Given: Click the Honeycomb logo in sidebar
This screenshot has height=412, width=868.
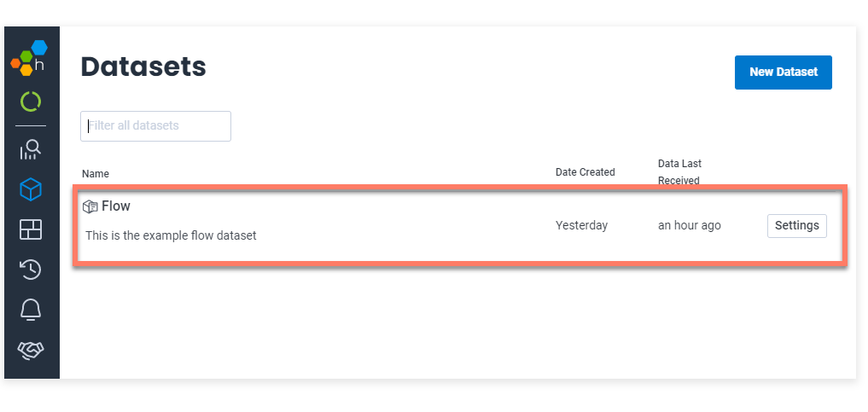Looking at the screenshot, I should point(31,58).
